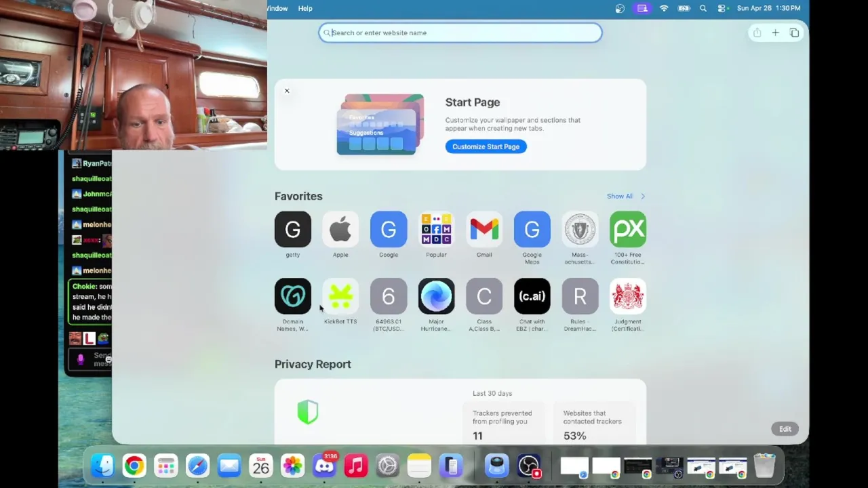This screenshot has height=488, width=868.
Task: Focus the Search or enter website field
Action: pyautogui.click(x=460, y=33)
